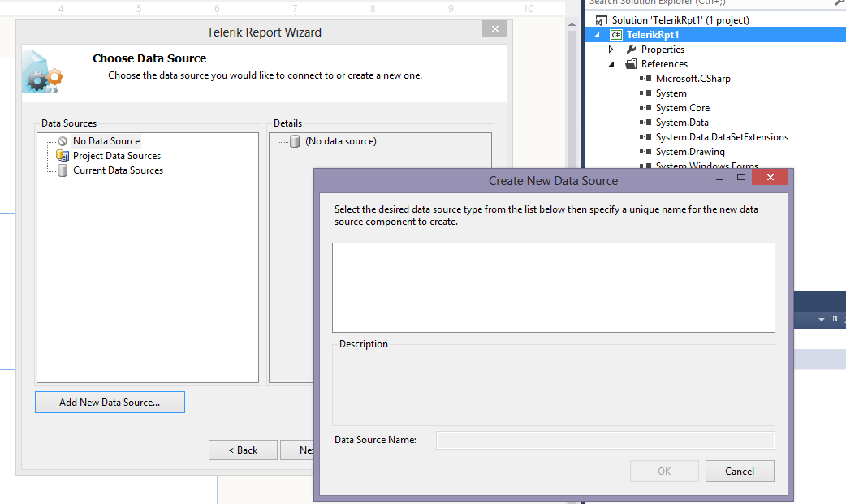Open the docked panel's window position dropdown arrow

pos(821,320)
